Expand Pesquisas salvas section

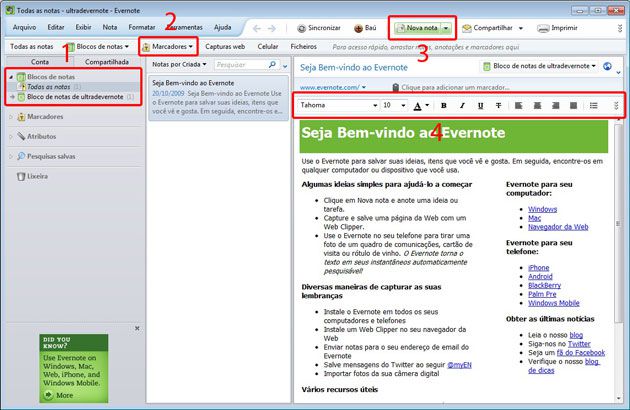pyautogui.click(x=11, y=156)
